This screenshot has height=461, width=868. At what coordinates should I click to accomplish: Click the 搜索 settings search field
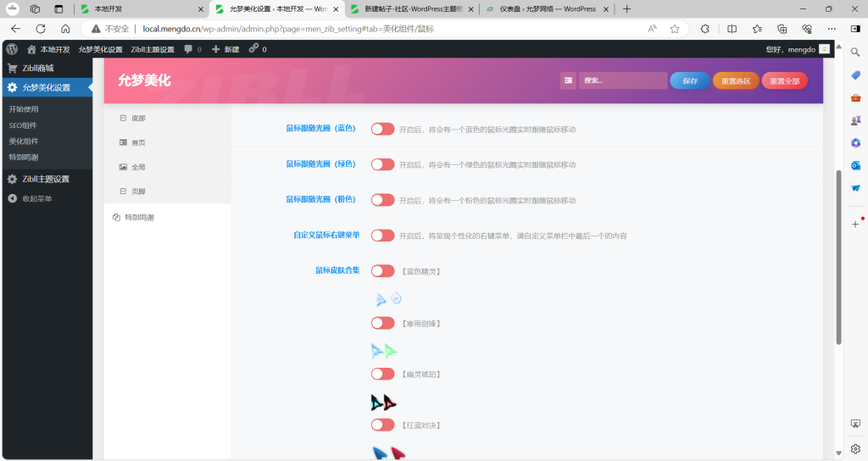(x=623, y=81)
